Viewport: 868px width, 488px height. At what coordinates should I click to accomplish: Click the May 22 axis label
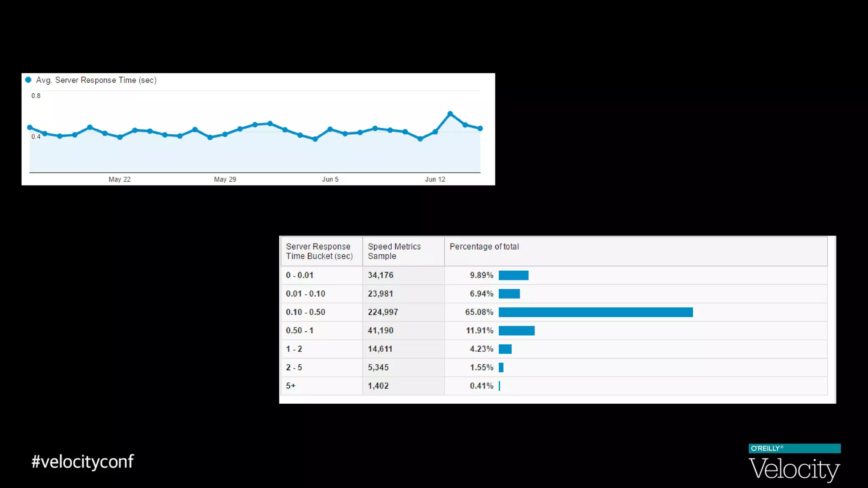(x=120, y=179)
